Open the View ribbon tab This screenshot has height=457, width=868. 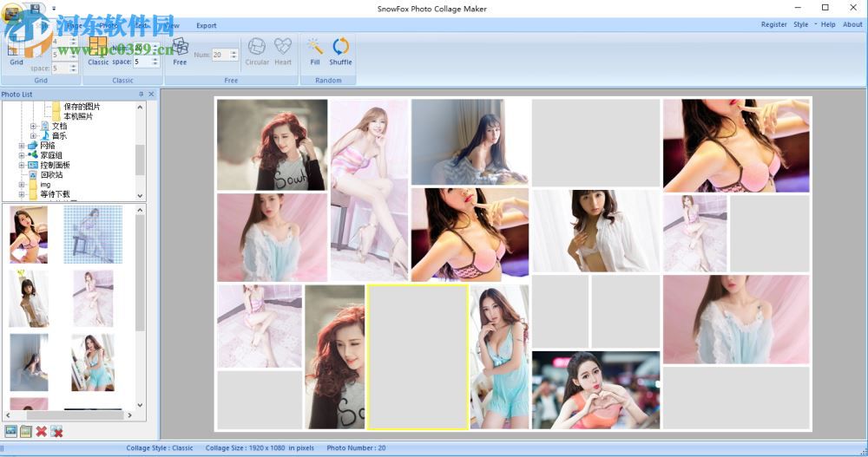pos(172,25)
